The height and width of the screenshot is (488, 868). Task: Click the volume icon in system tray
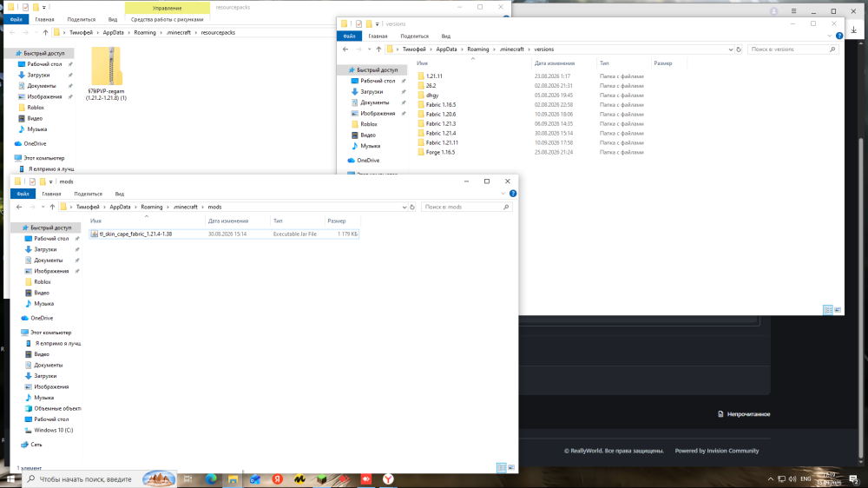(x=792, y=479)
